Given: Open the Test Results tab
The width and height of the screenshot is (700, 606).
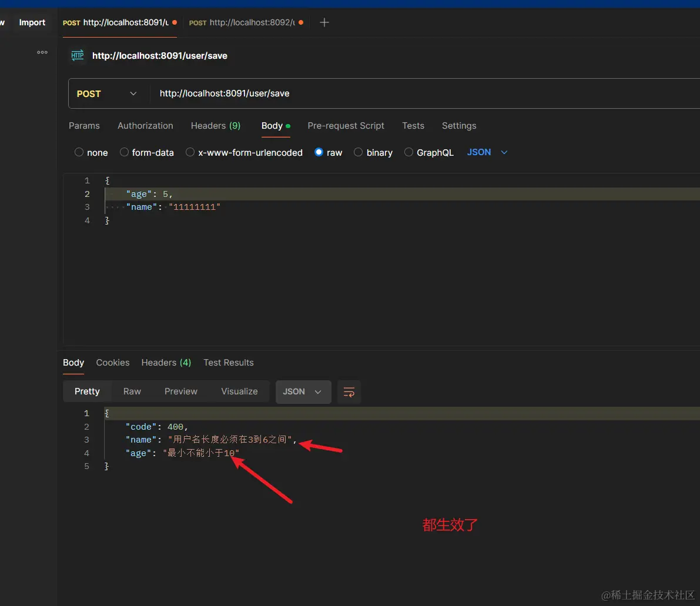Looking at the screenshot, I should (x=229, y=363).
